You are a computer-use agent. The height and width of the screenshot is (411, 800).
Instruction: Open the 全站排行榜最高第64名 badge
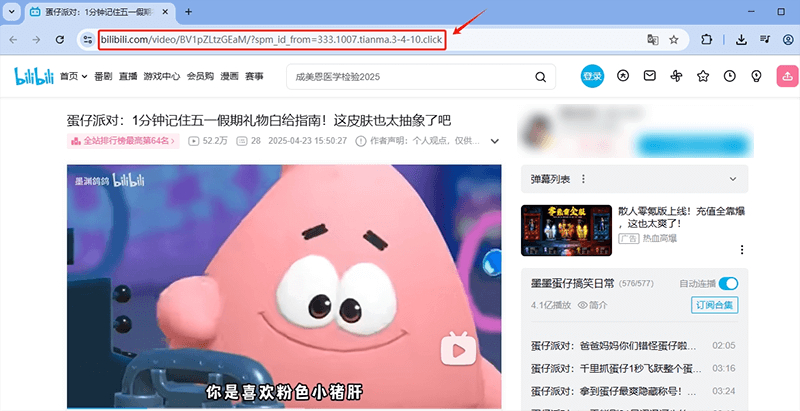click(x=123, y=141)
